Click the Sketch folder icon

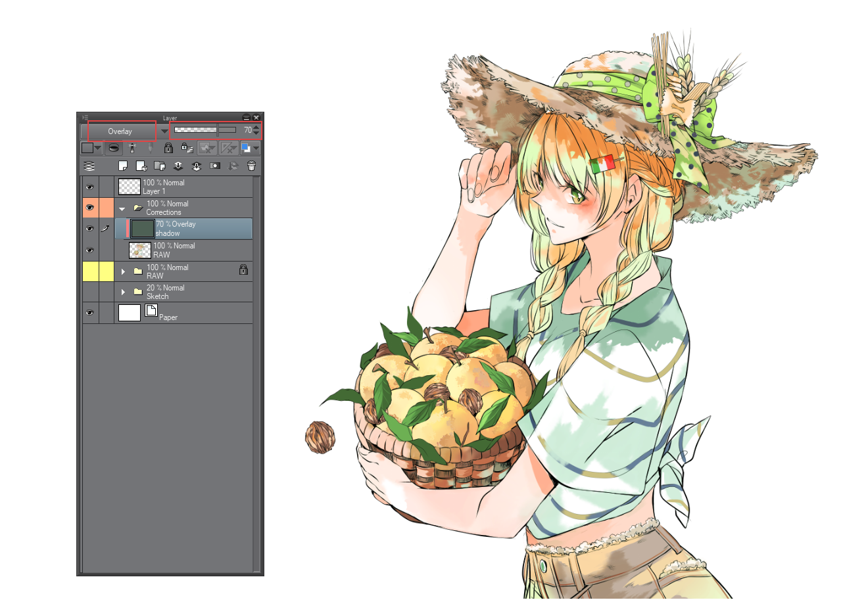(137, 291)
